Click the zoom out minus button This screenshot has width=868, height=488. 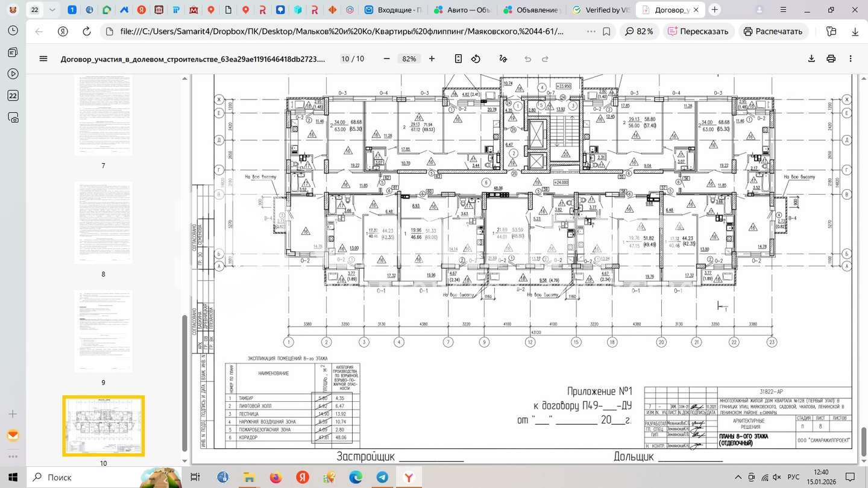(387, 58)
